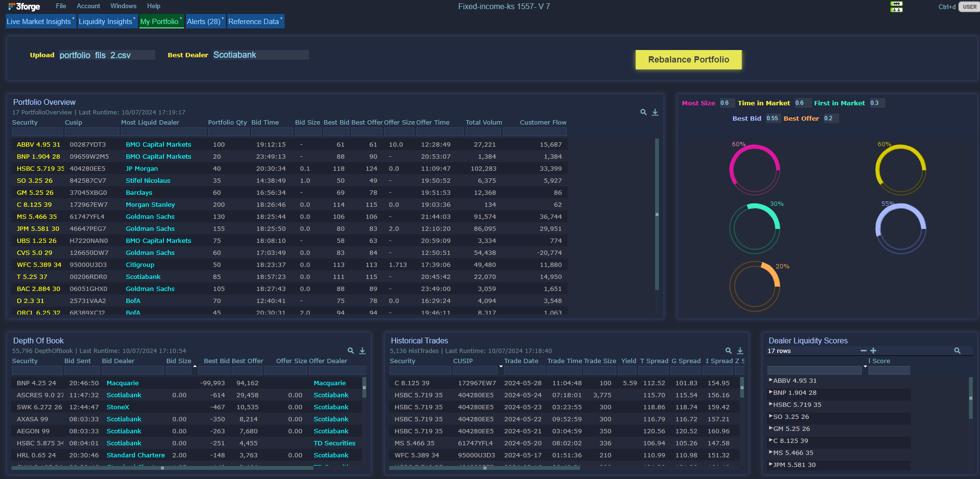Click Historical Trades CUSIP filter box
This screenshot has height=479, width=980.
point(475,370)
